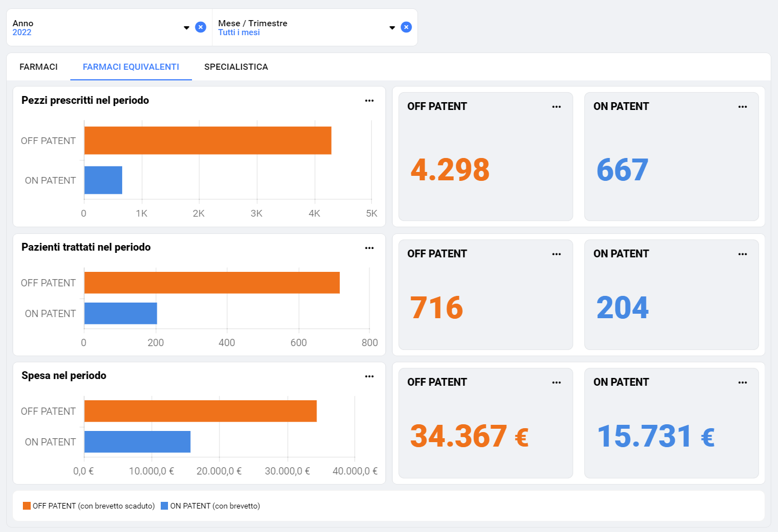The image size is (778, 532).
Task: Clear the Anno 2022 filter
Action: coord(201,27)
